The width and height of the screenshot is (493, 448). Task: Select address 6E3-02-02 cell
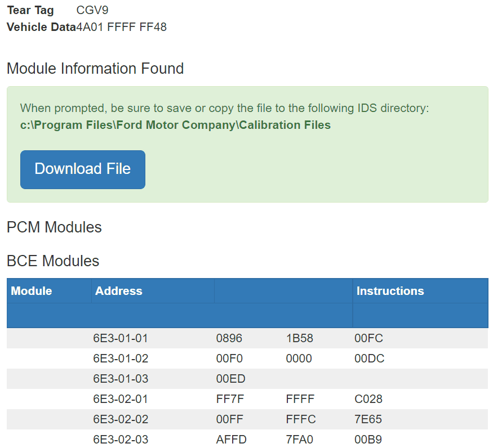121,419
